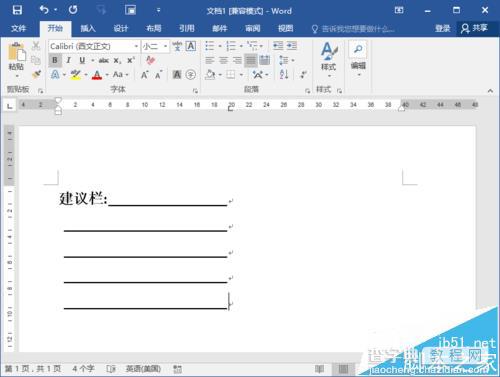Apply yellow text highlight color

[x=75, y=74]
